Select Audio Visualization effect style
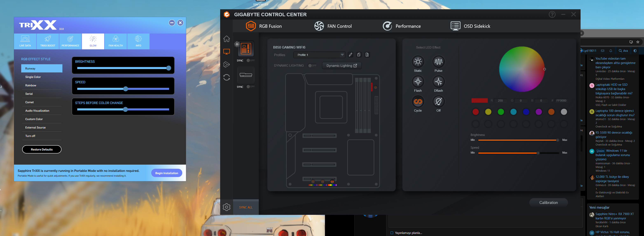This screenshot has width=644, height=236. (42, 111)
